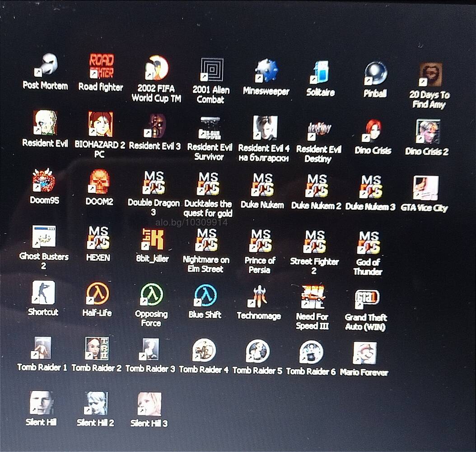Select the Tomb Raider 1 icon
This screenshot has height=452, width=476.
(x=42, y=348)
